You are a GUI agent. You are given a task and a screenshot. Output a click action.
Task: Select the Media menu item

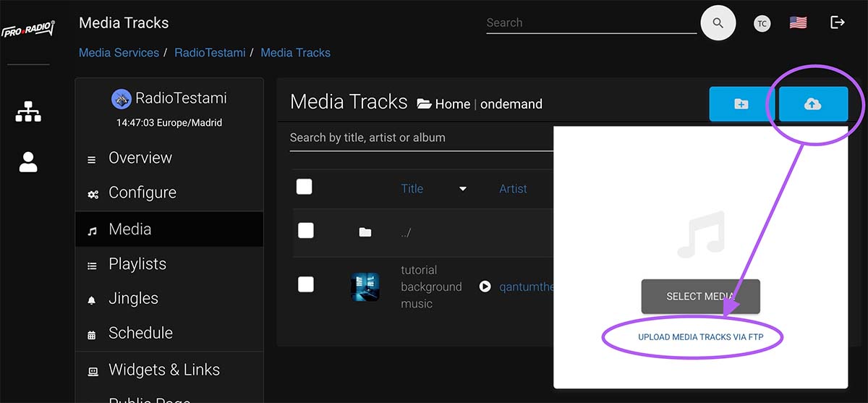(x=169, y=229)
